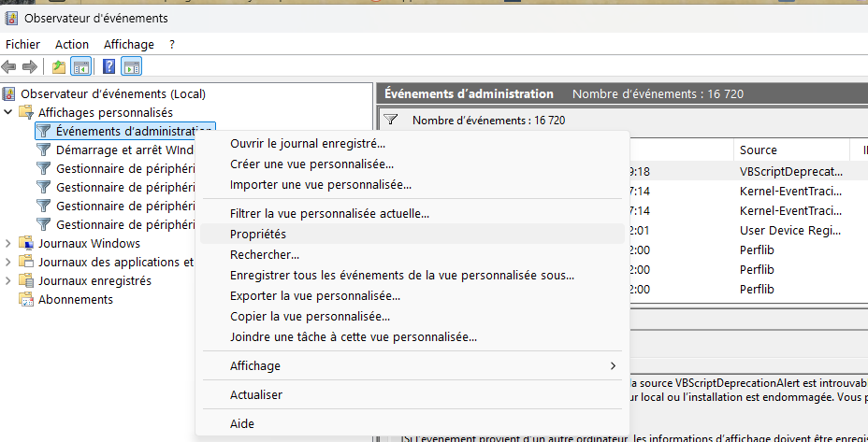Choose Copier la vue personnalisée...
The width and height of the screenshot is (868, 442).
pyautogui.click(x=413, y=317)
